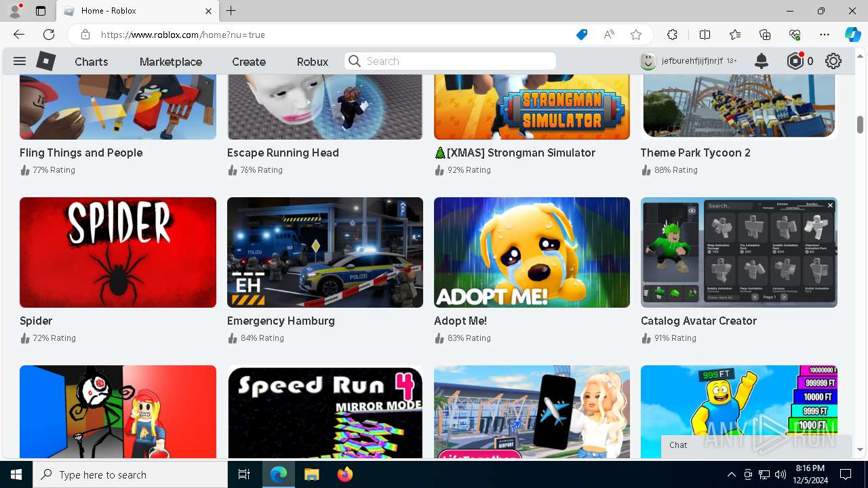Open browser Collections icon
868x488 pixels.
765,35
